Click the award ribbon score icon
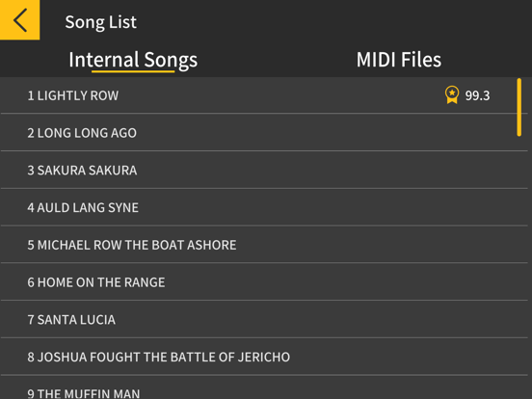 452,95
